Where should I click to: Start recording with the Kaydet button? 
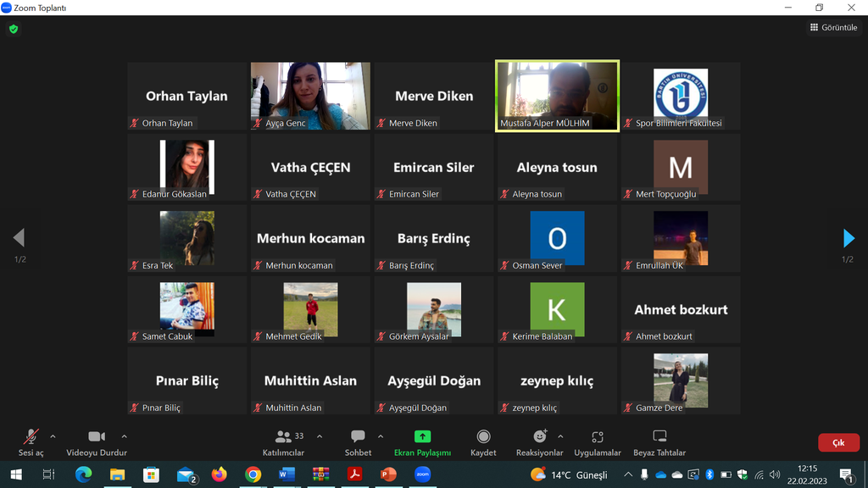pos(483,441)
